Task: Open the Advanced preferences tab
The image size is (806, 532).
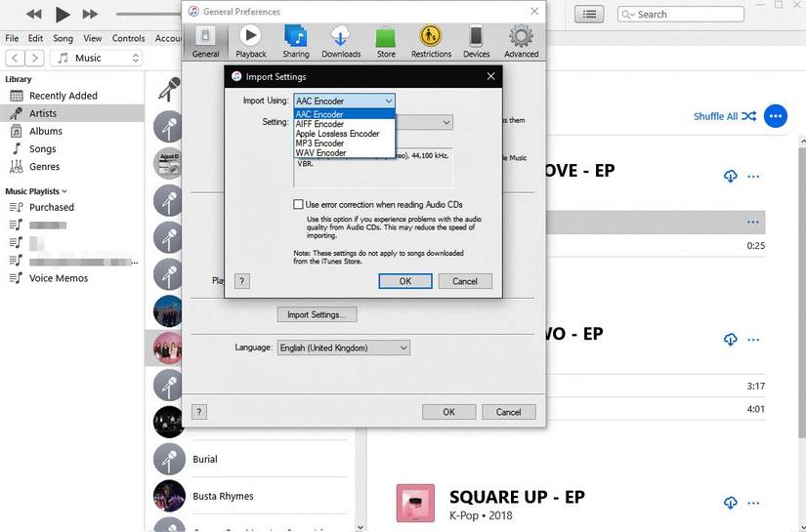Action: (522, 42)
